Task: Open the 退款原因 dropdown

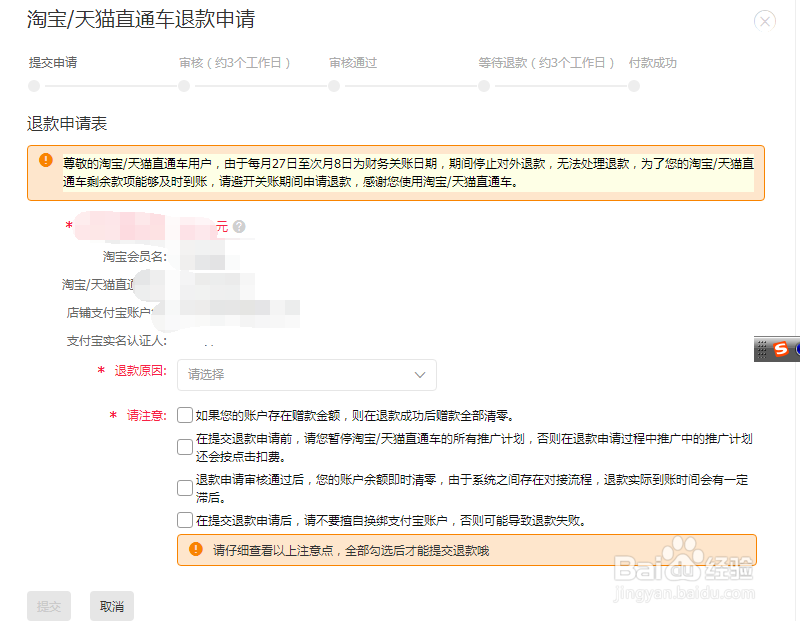Action: click(x=307, y=375)
